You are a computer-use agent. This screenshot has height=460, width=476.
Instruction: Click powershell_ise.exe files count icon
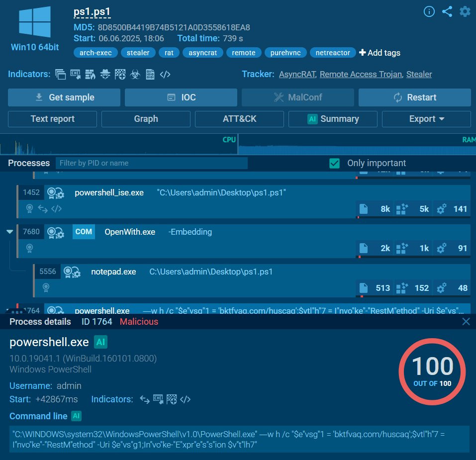(364, 209)
